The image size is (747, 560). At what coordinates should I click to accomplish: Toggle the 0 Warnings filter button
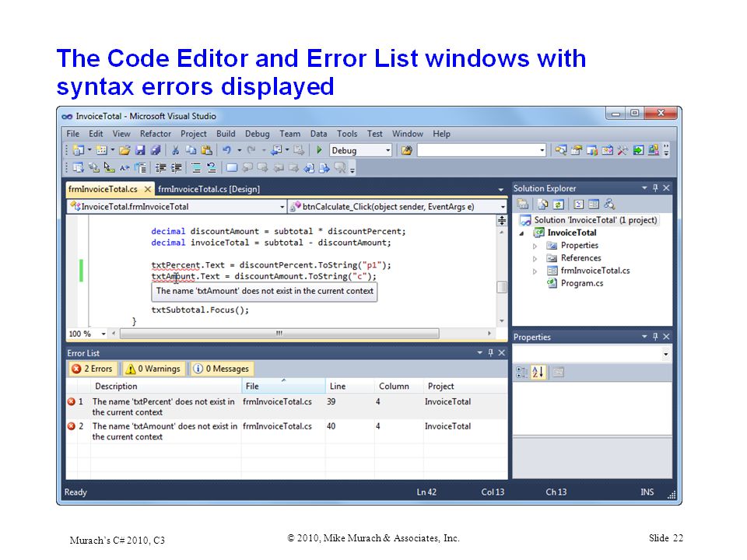pyautogui.click(x=153, y=369)
